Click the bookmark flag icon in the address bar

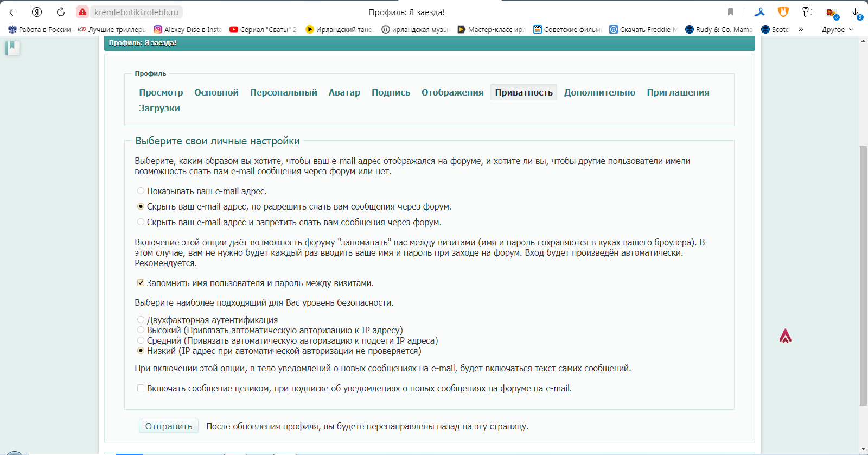[731, 12]
